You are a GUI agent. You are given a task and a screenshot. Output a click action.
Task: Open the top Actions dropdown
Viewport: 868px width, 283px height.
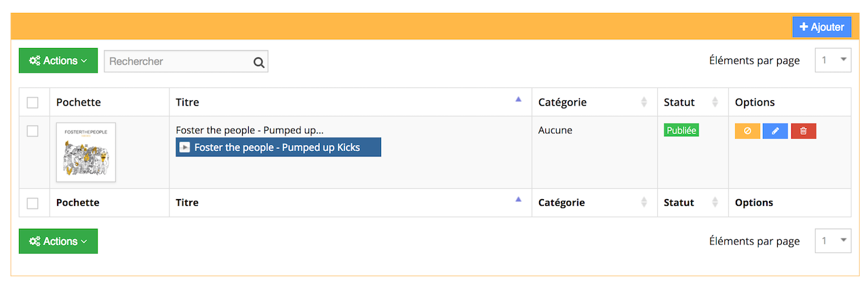[x=58, y=61]
